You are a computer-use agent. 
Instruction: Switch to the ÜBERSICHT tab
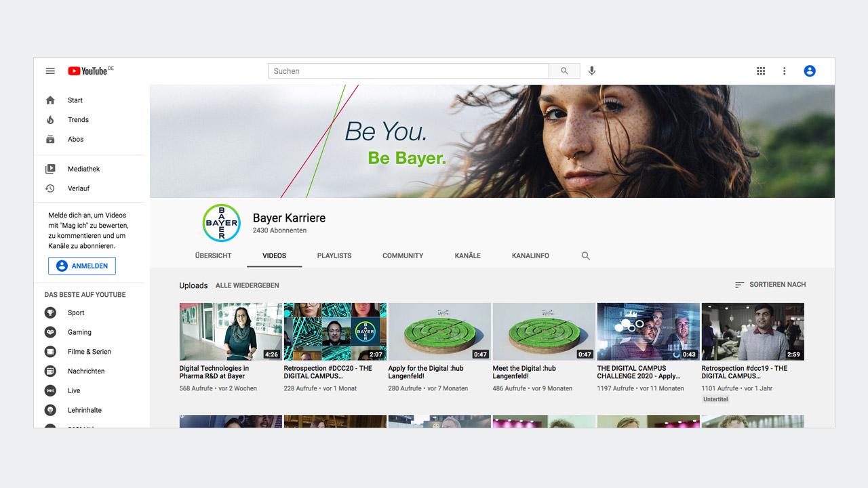tap(213, 256)
